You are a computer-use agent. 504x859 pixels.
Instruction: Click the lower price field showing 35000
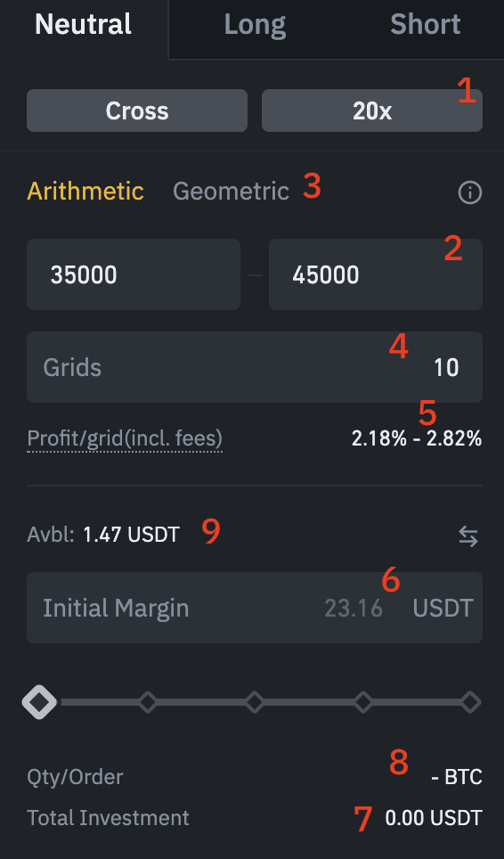pos(134,274)
